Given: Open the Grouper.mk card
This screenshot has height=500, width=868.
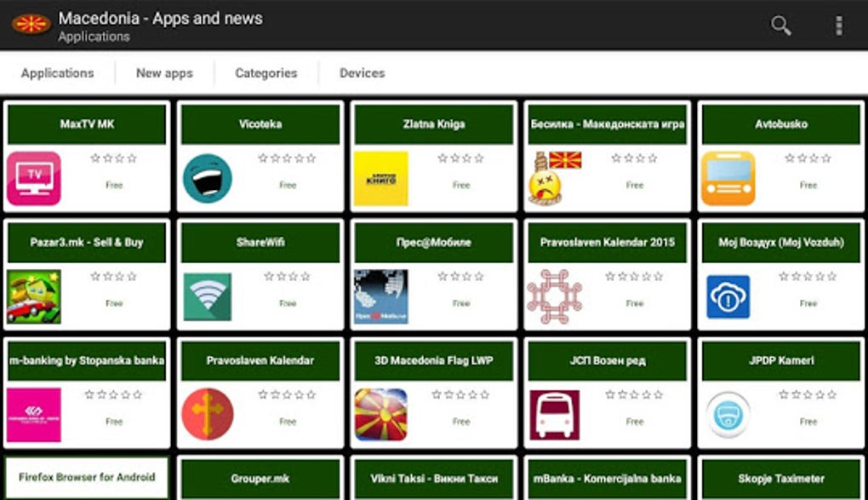Looking at the screenshot, I should [x=260, y=479].
